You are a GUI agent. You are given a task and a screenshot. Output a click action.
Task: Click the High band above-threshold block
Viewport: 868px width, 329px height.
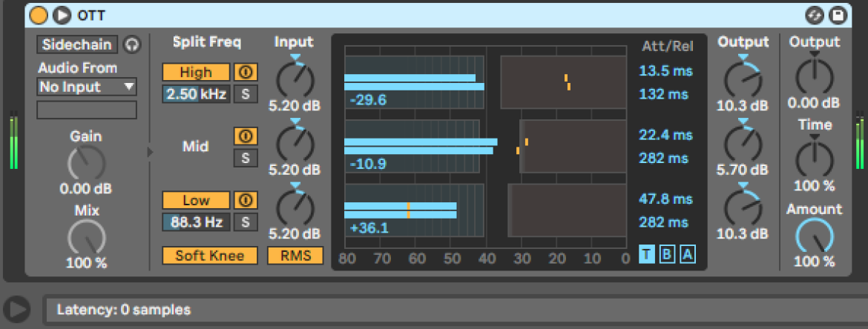coord(564,82)
